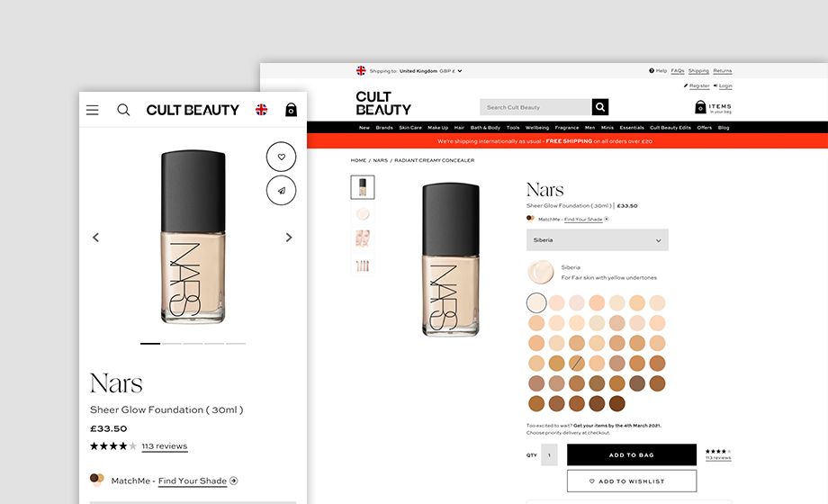Click mobile Find Your Shade link
Screen dimensions: 828x504
193,481
